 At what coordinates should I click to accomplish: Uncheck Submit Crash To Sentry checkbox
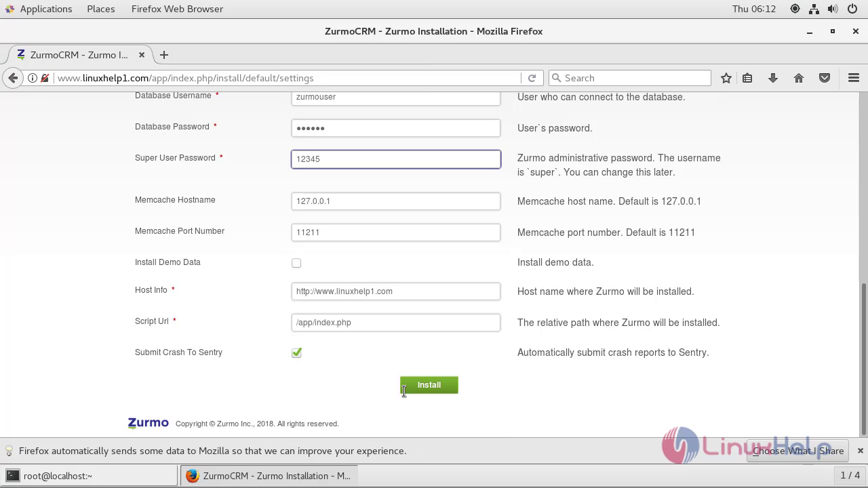(x=296, y=352)
